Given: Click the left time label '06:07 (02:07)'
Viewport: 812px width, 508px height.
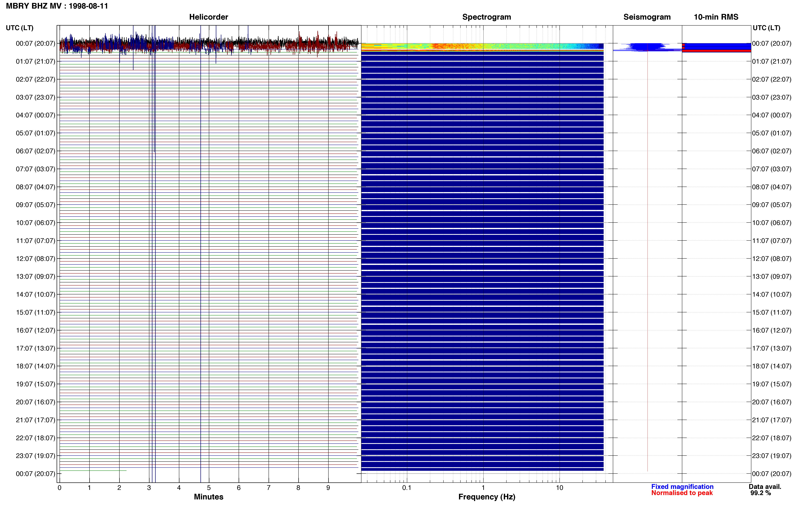Looking at the screenshot, I should [36, 151].
